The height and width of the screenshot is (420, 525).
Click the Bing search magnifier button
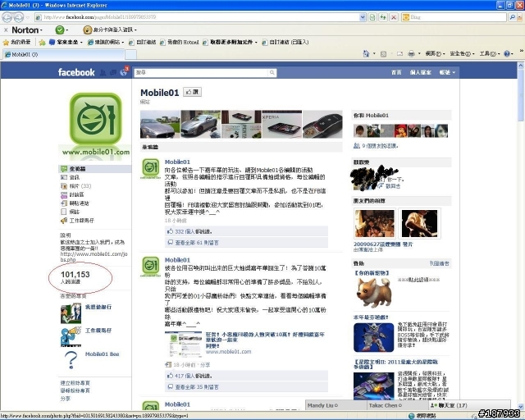click(512, 17)
